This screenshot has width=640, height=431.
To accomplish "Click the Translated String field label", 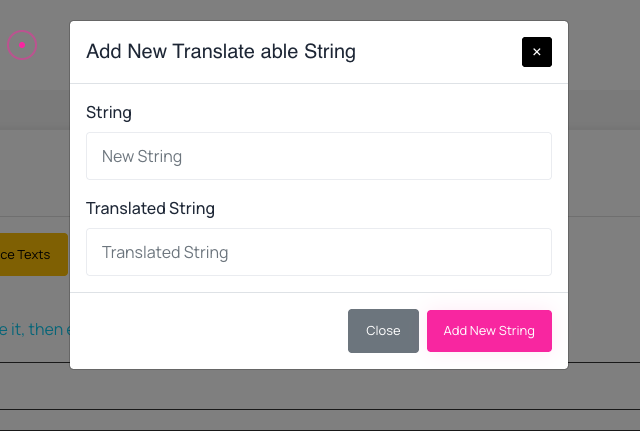I will [150, 208].
